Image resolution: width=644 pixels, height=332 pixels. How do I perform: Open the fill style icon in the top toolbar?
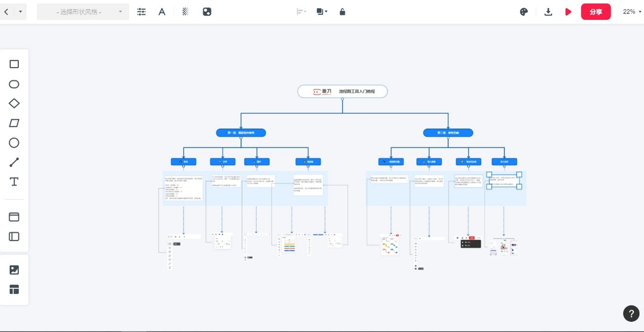point(207,11)
